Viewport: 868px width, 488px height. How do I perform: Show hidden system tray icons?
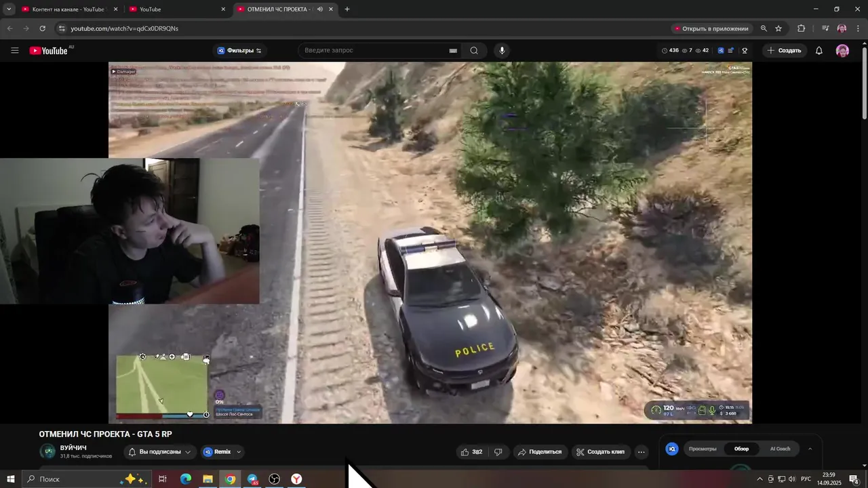759,479
